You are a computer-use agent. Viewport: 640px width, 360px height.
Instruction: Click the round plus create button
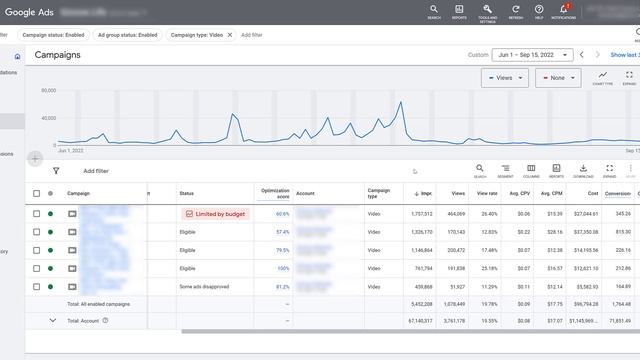click(35, 159)
